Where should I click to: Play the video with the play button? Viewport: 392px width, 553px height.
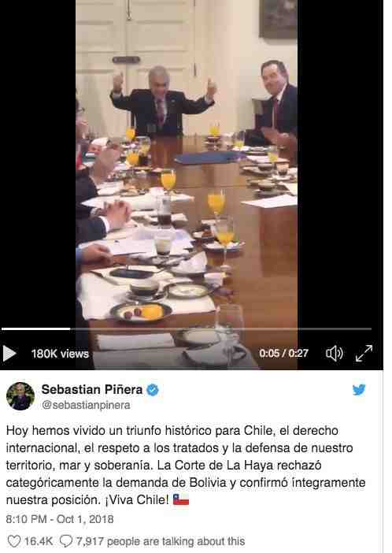pos(9,354)
